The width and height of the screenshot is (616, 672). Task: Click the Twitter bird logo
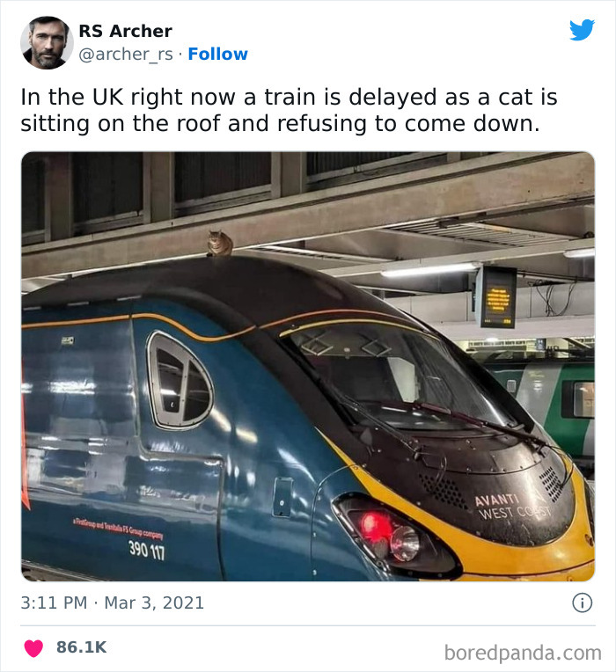(x=582, y=30)
